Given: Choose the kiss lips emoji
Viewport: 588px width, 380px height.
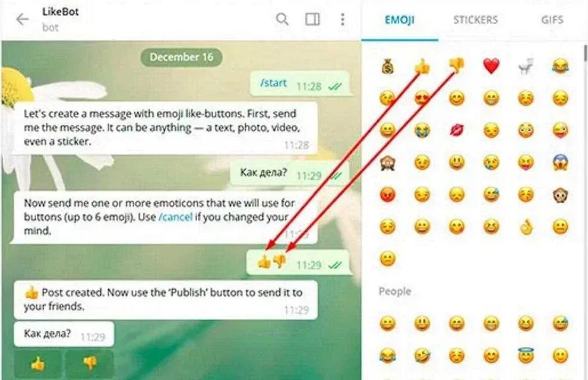Looking at the screenshot, I should point(456,131).
